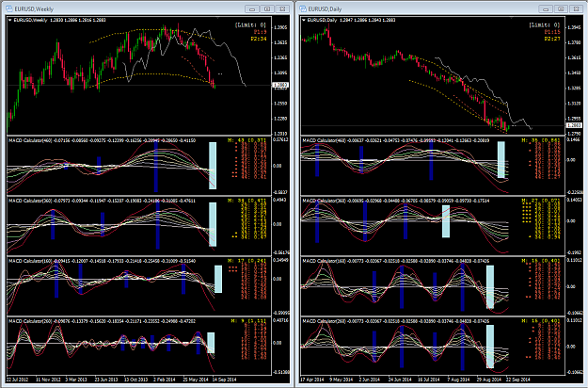
Task: Select the MACD Calculator[360] label in Weekly window
Action: point(30,201)
